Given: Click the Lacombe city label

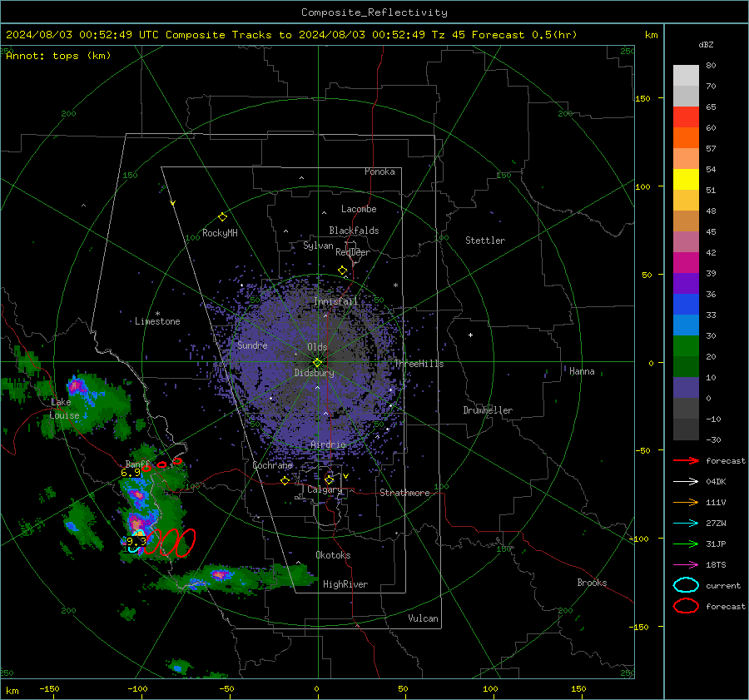Looking at the screenshot, I should click(359, 209).
